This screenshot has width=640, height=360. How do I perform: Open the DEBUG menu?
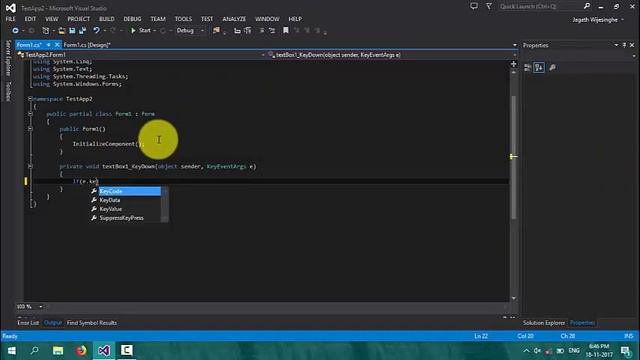[x=132, y=19]
